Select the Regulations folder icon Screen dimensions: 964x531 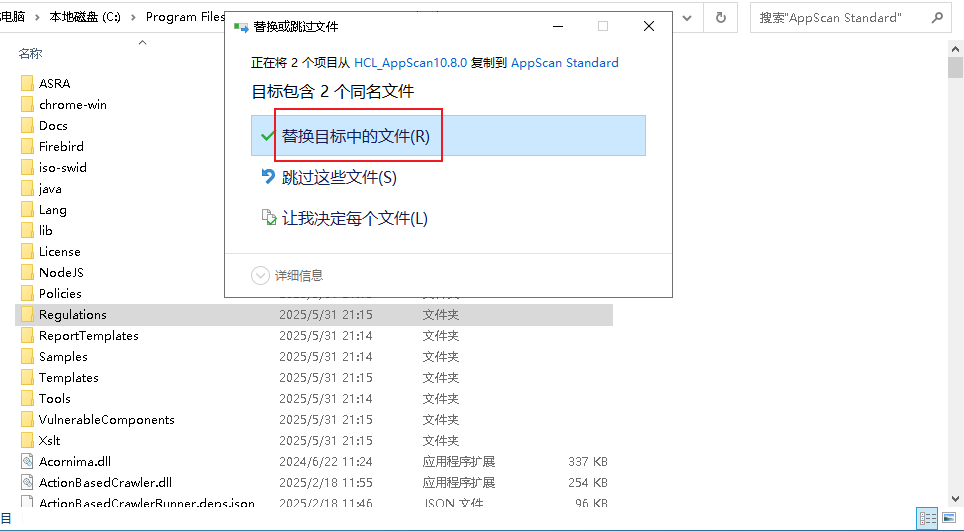[27, 315]
